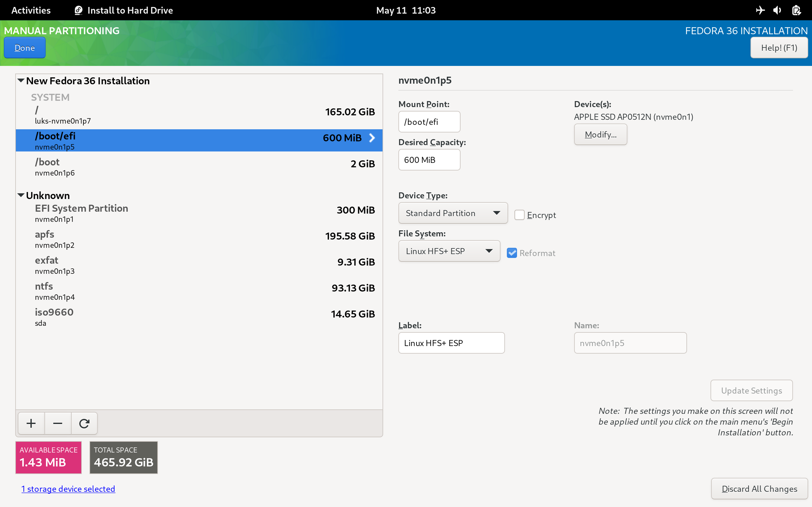This screenshot has height=507, width=812.
Task: Open the 1 storage device selected link
Action: (68, 489)
